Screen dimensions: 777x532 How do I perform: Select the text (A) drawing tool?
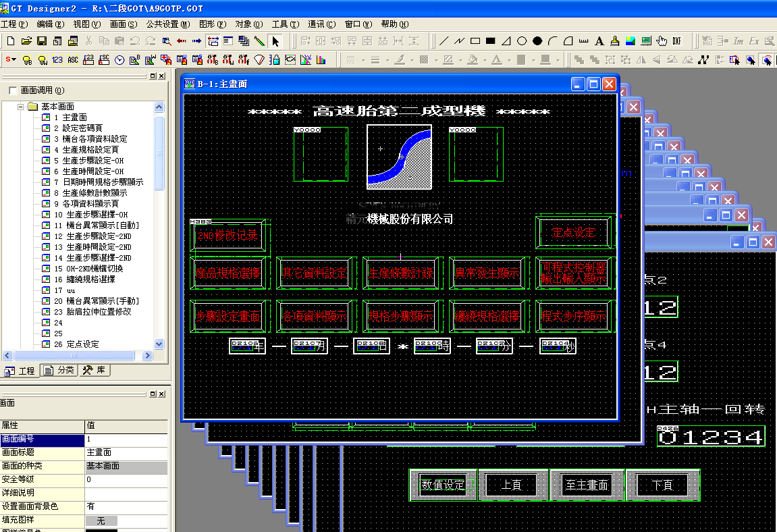599,41
